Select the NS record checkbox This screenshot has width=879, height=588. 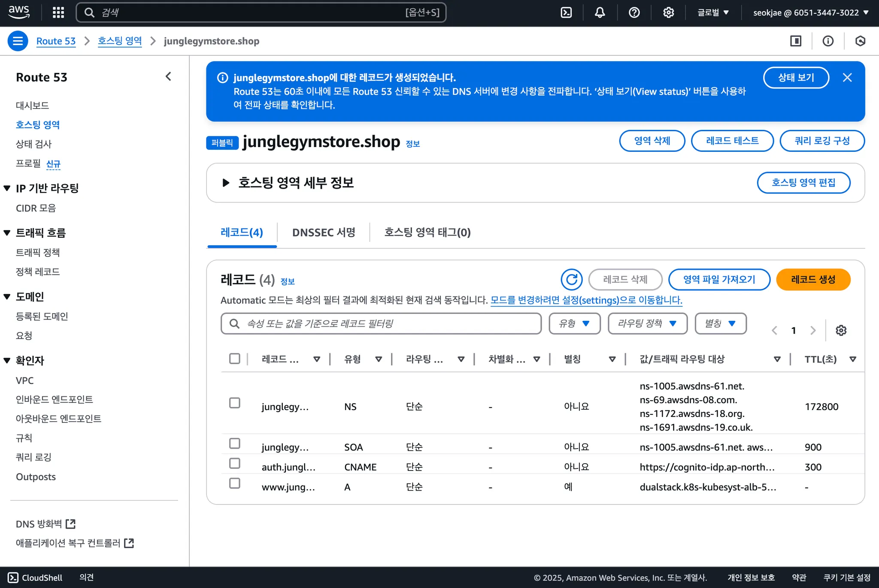pos(234,403)
